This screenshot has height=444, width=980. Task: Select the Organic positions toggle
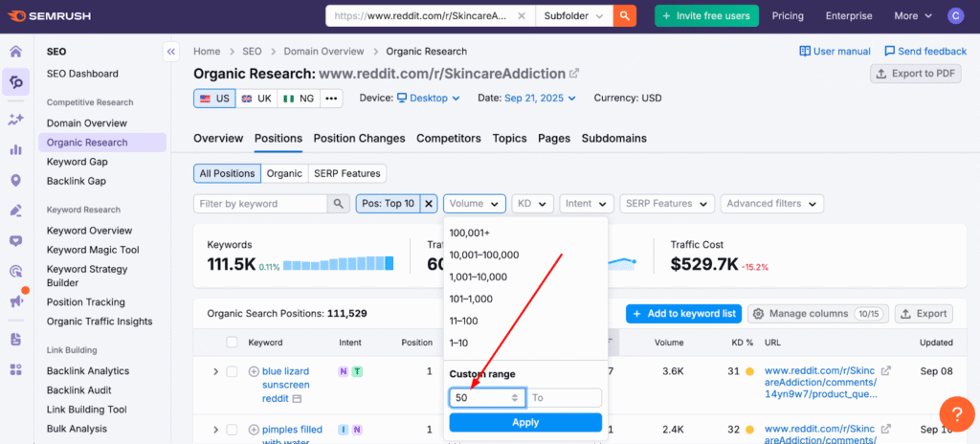point(283,173)
